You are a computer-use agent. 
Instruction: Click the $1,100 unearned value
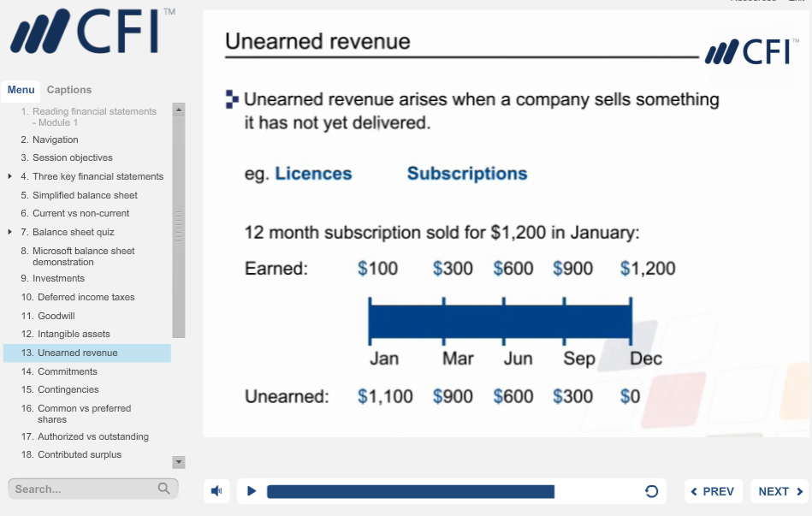(385, 397)
